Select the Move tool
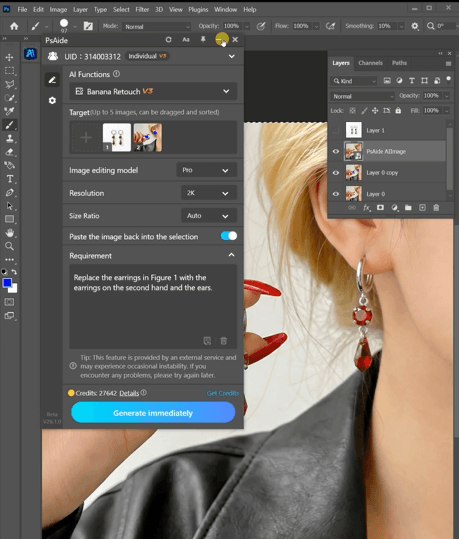The height and width of the screenshot is (539, 459). pos(9,57)
